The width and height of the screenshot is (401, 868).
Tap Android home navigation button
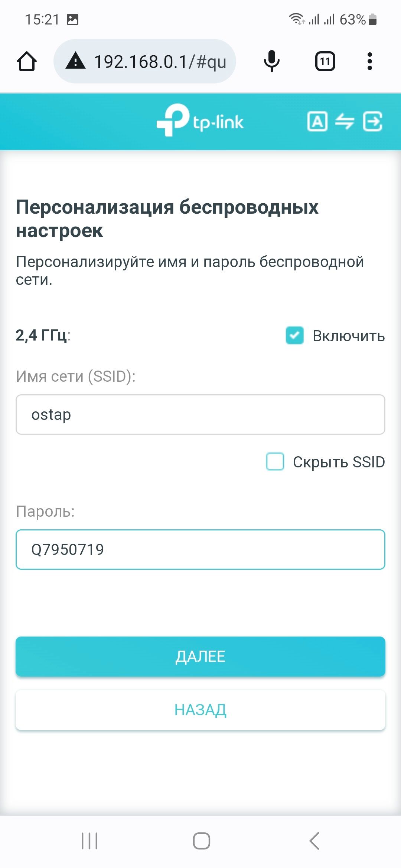(x=201, y=841)
